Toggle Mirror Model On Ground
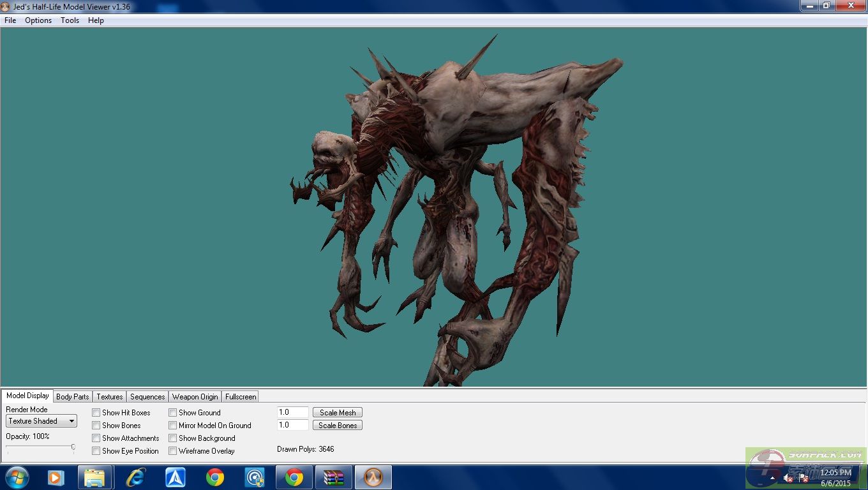 point(173,426)
